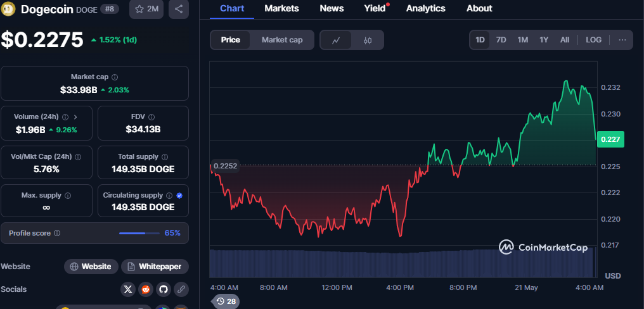Click info icon next to Max. supply
Screen dimensions: 644x309
point(68,195)
